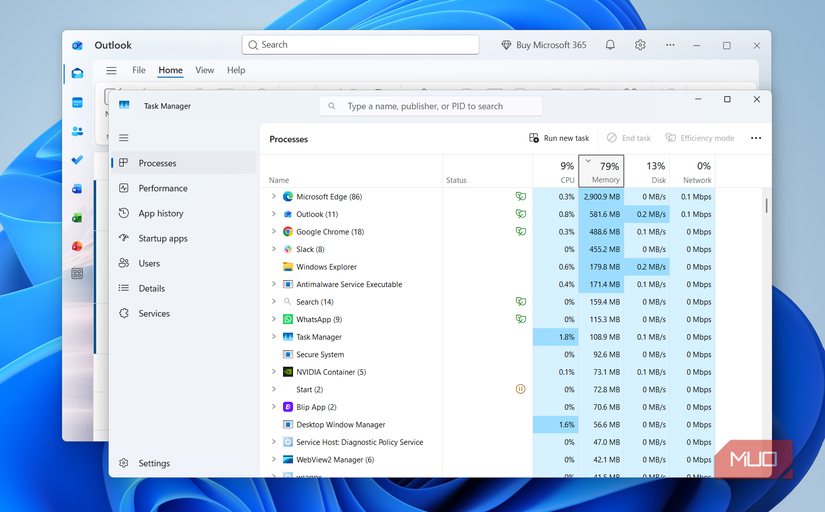Viewport: 825px width, 512px height.
Task: Open the Services page
Action: tap(184, 314)
